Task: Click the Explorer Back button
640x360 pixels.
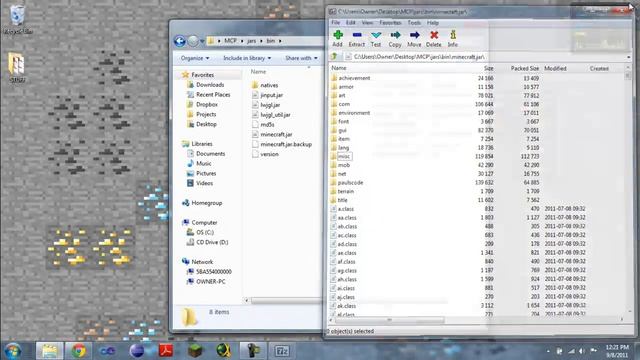Action: (180, 41)
